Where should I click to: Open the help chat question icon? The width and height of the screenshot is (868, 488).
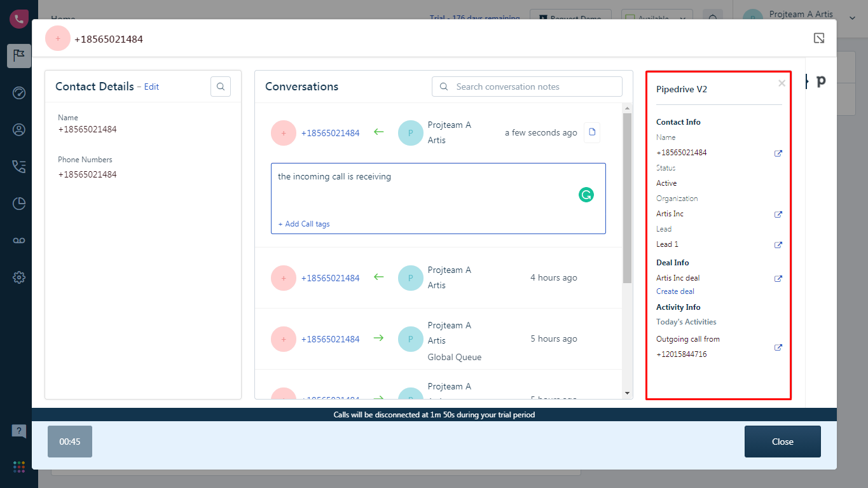[19, 431]
